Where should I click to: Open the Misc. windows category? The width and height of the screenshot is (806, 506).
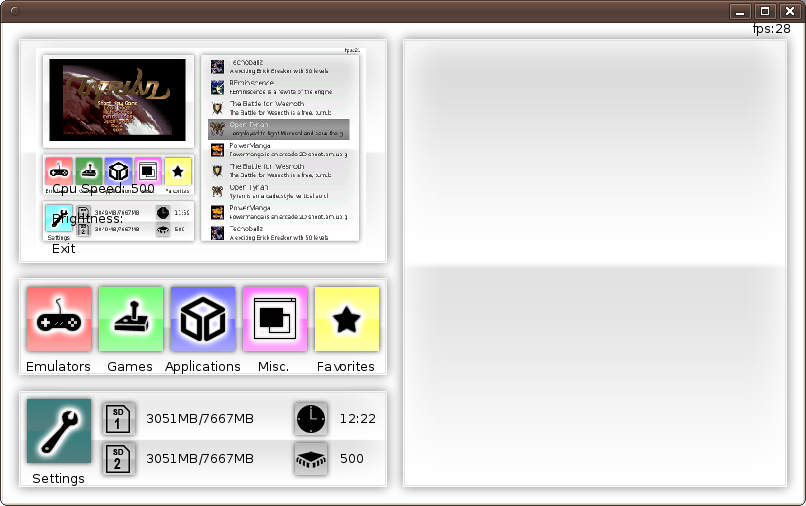tap(275, 320)
